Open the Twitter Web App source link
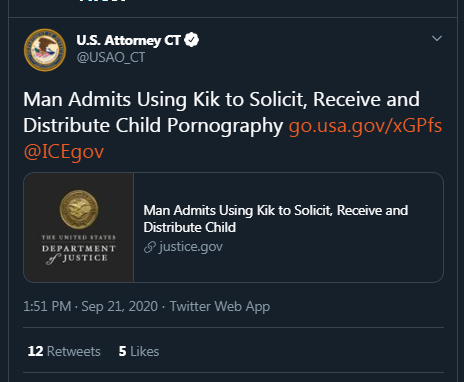This screenshot has height=382, width=464. tap(220, 306)
